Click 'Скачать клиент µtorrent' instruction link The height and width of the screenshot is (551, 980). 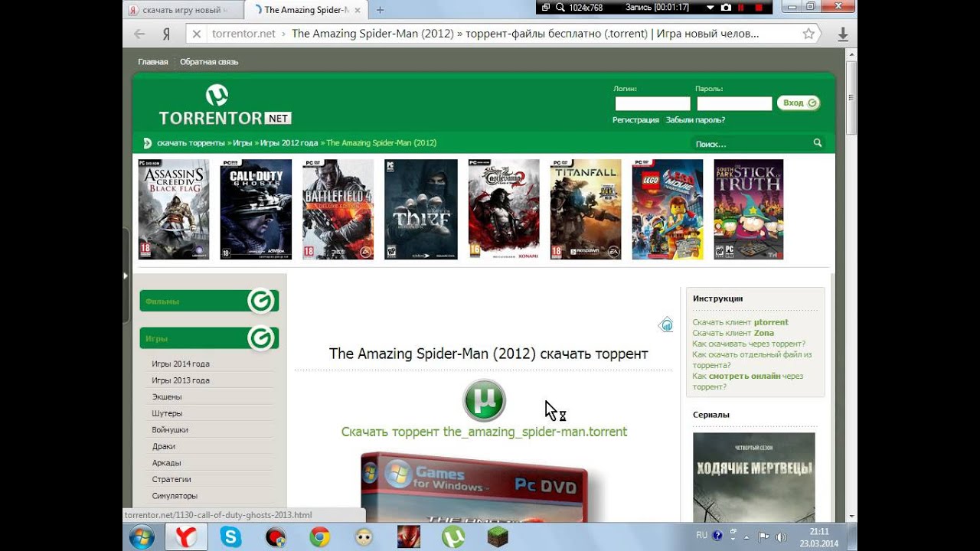[x=740, y=322]
